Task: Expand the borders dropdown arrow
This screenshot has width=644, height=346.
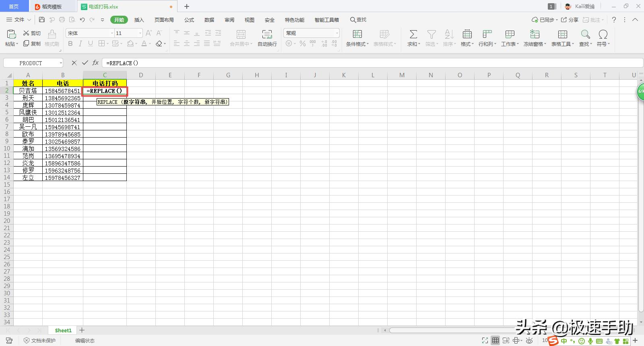Action: [x=108, y=44]
